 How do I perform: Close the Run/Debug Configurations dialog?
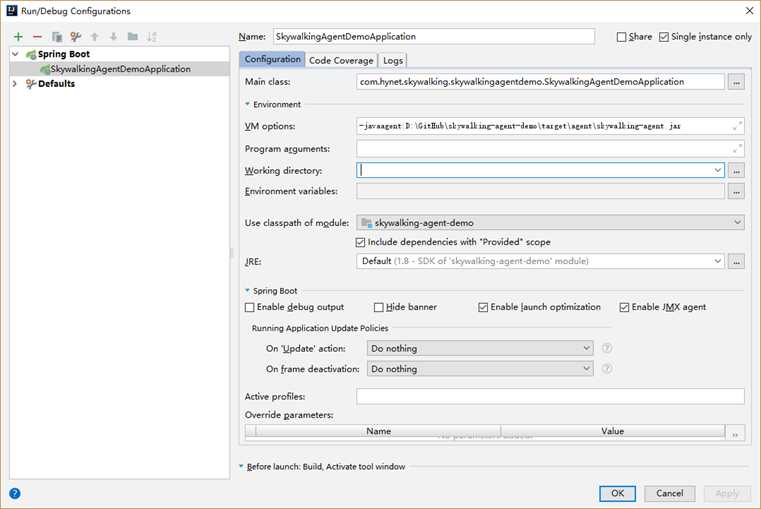(749, 11)
